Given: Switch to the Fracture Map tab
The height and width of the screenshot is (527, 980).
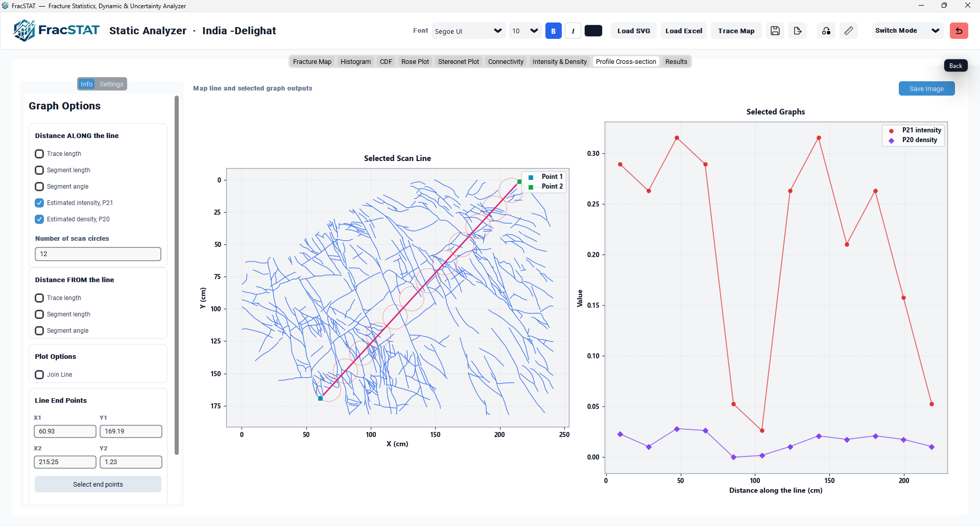Looking at the screenshot, I should pyautogui.click(x=312, y=61).
